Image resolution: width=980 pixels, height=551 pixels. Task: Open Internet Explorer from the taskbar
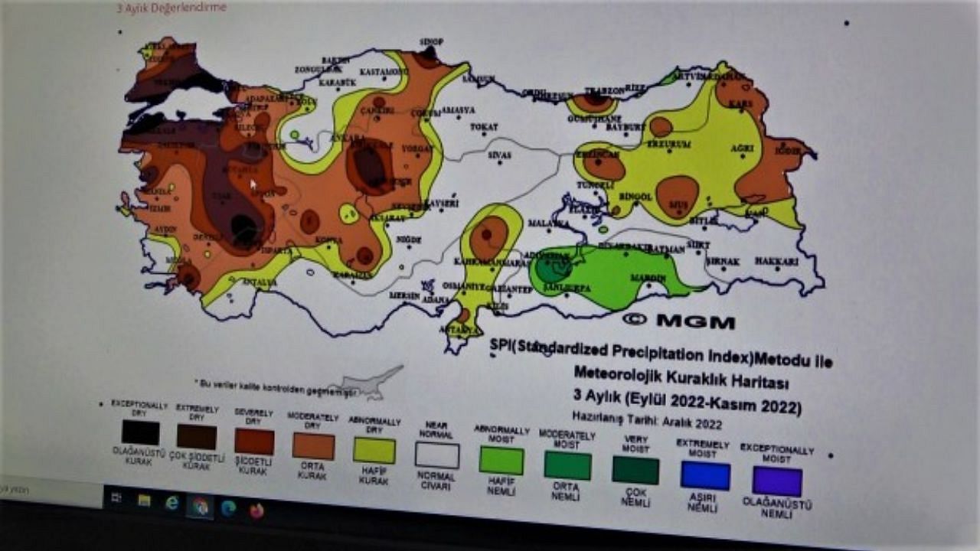(x=171, y=504)
